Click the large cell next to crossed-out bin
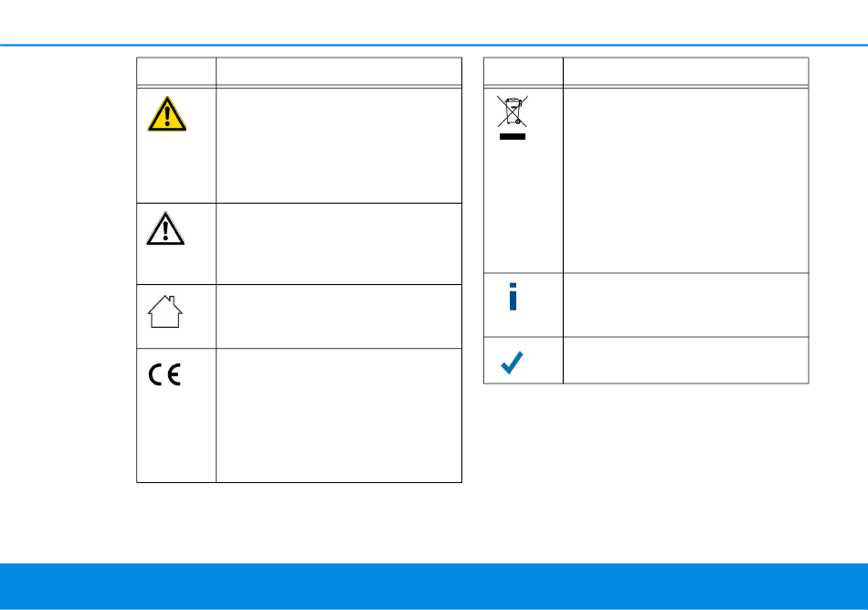Viewport: 868px width, 610px height. pos(686,180)
